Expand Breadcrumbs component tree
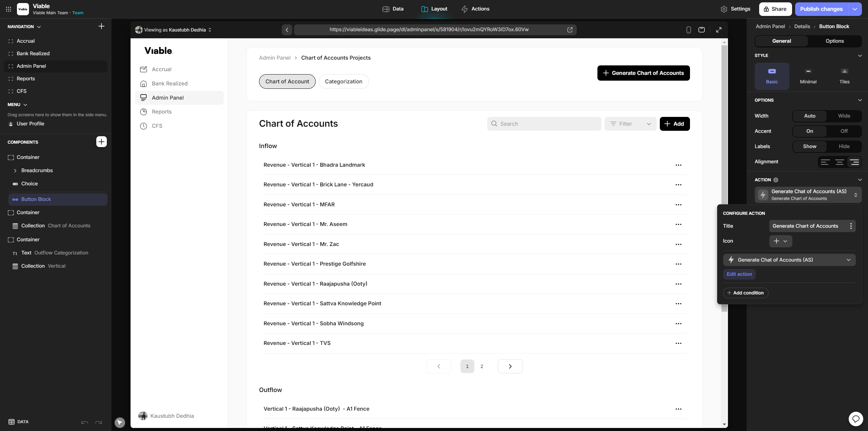Viewport: 868px width, 431px height. (x=15, y=171)
